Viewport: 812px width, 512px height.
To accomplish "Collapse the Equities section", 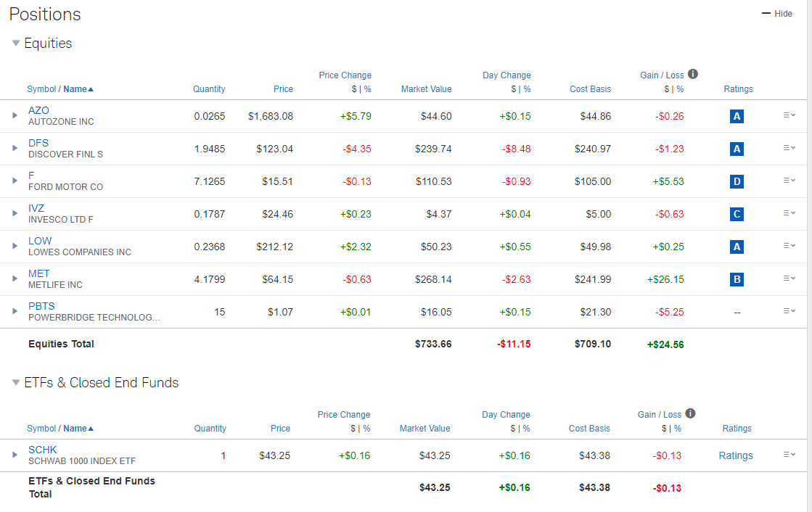I will (x=16, y=43).
